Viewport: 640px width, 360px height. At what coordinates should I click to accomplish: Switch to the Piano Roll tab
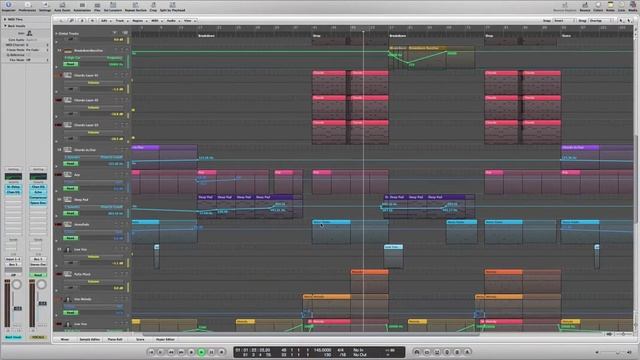point(115,339)
